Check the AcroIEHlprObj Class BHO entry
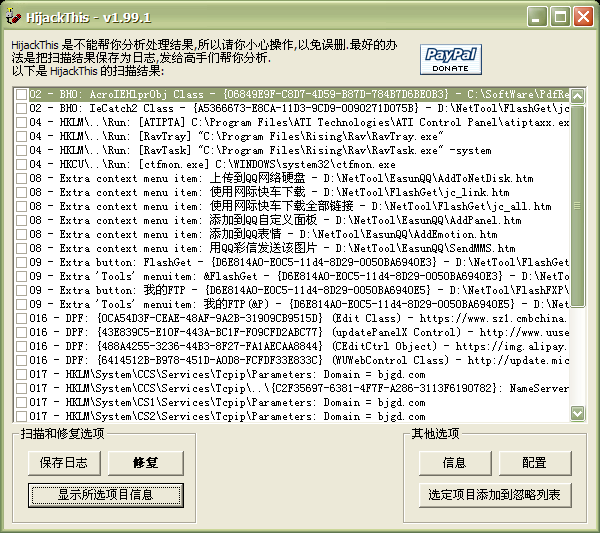Screen dimensions: 600x533 pos(21,95)
